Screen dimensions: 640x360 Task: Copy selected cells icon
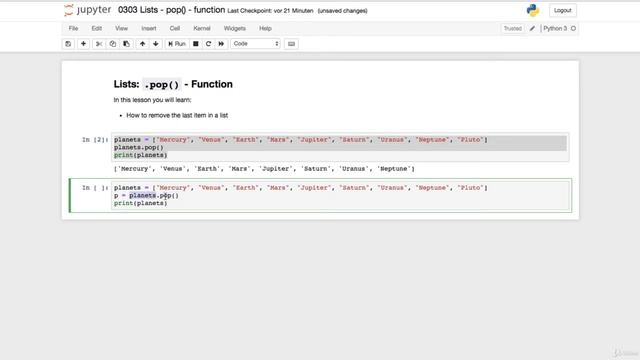(x=113, y=44)
